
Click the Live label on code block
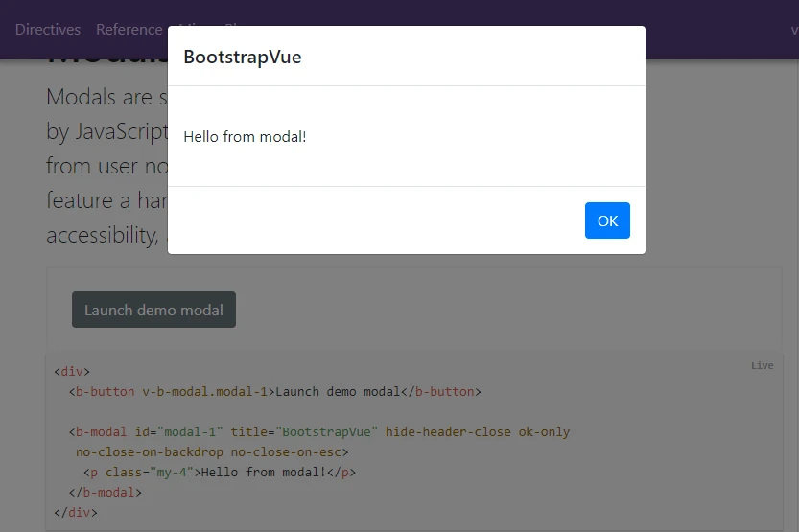point(762,365)
